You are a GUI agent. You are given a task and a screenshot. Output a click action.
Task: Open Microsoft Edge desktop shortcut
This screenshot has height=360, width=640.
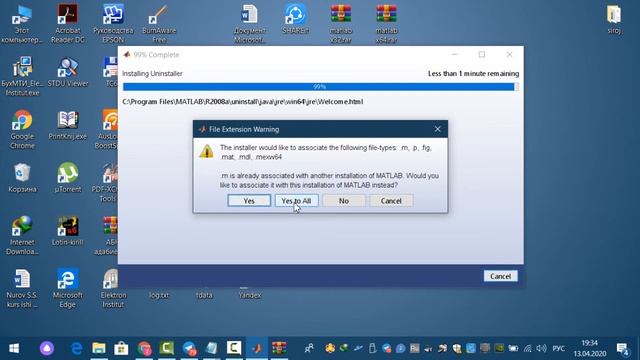(68, 289)
